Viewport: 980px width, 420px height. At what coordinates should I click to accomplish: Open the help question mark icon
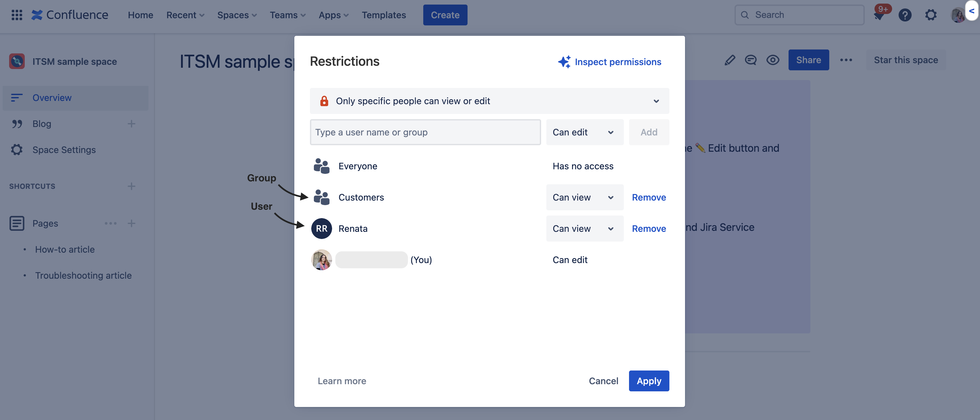coord(905,15)
